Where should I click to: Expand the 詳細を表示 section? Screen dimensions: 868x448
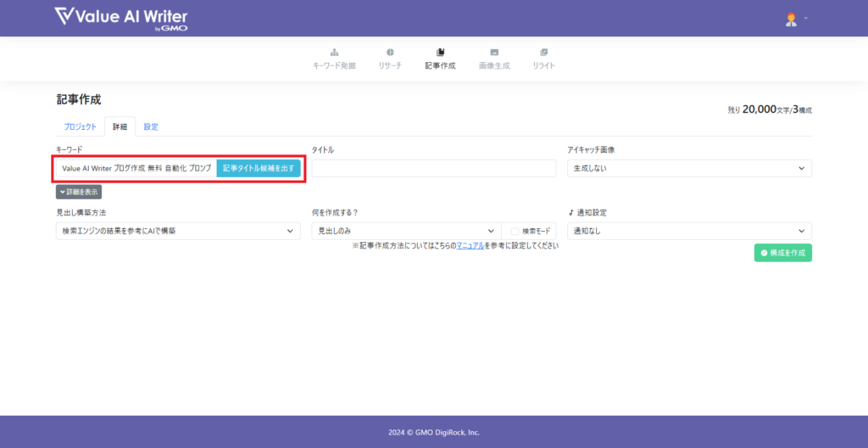79,192
